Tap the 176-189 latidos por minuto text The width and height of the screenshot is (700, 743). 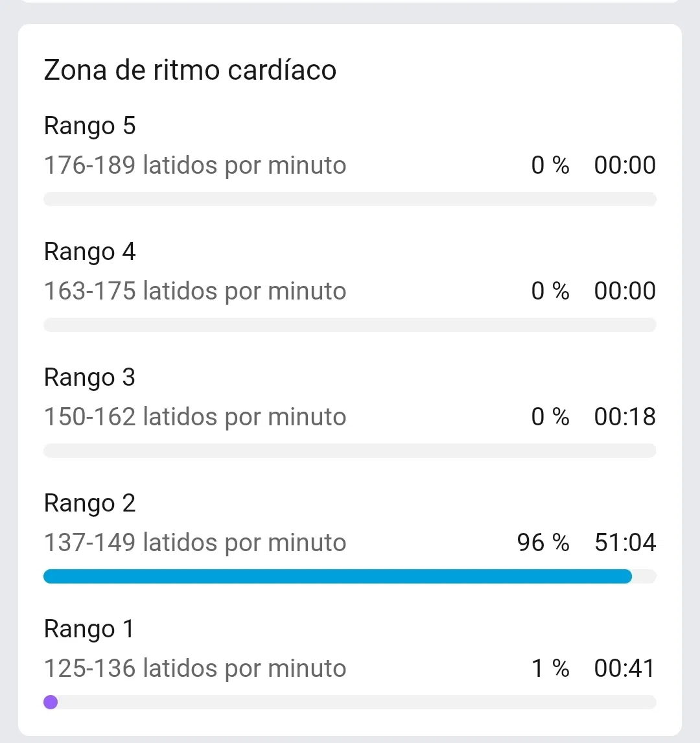(x=194, y=165)
